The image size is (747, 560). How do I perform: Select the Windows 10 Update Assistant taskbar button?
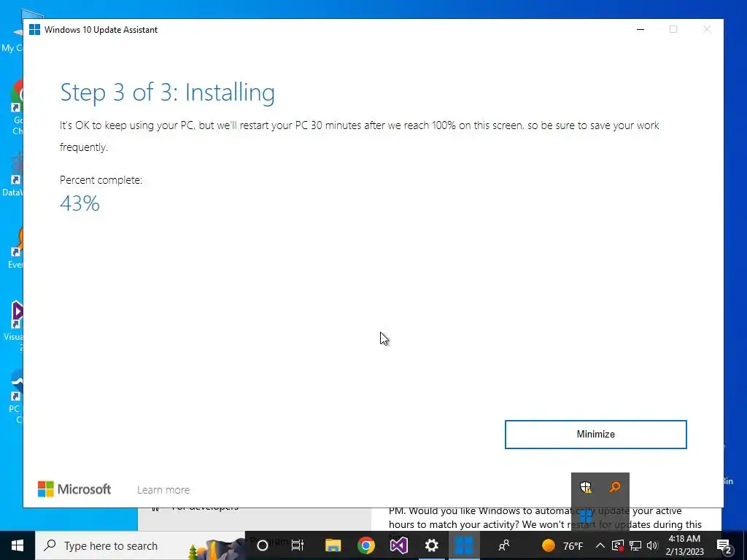(464, 545)
